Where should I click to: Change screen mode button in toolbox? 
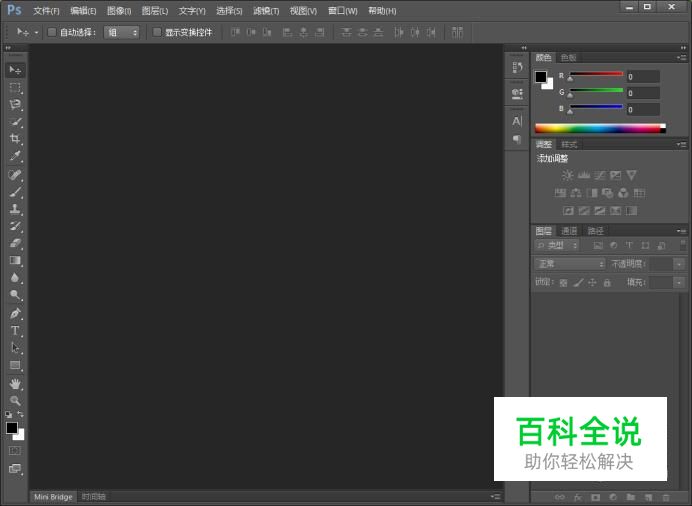pos(15,469)
